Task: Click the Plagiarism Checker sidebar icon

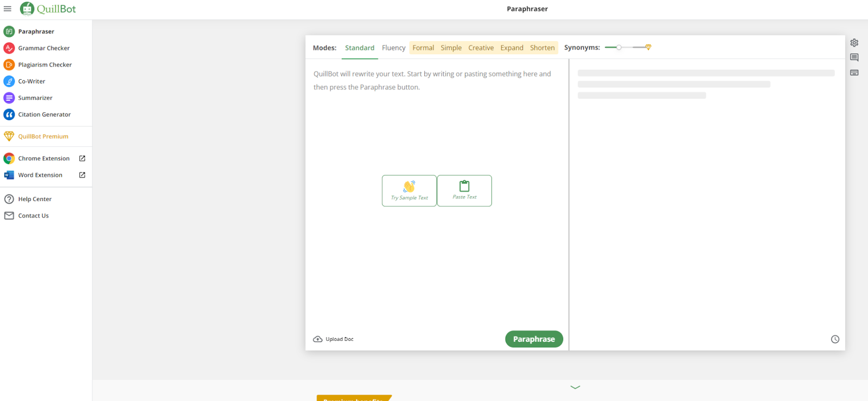Action: 9,64
